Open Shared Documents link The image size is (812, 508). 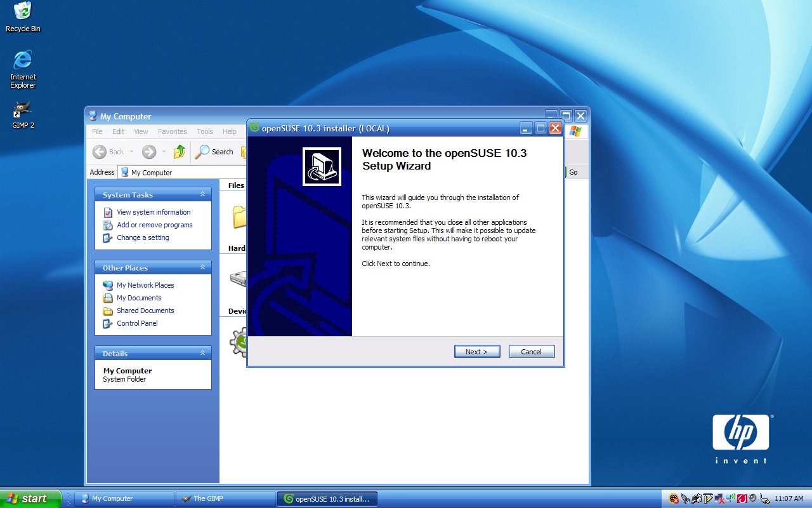coord(145,311)
